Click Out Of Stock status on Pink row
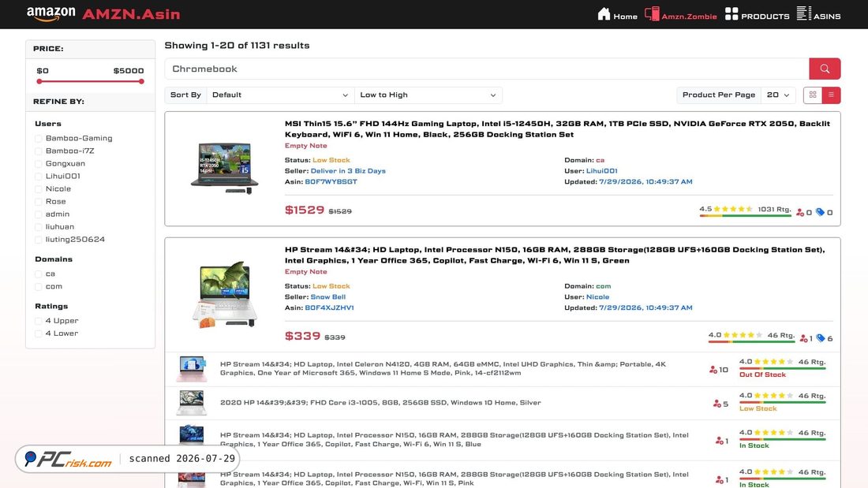The width and height of the screenshot is (868, 488). [762, 374]
